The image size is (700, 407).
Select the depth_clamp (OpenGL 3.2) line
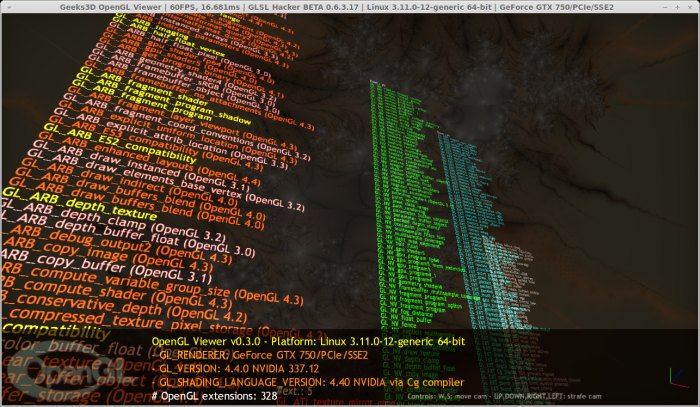point(114,220)
